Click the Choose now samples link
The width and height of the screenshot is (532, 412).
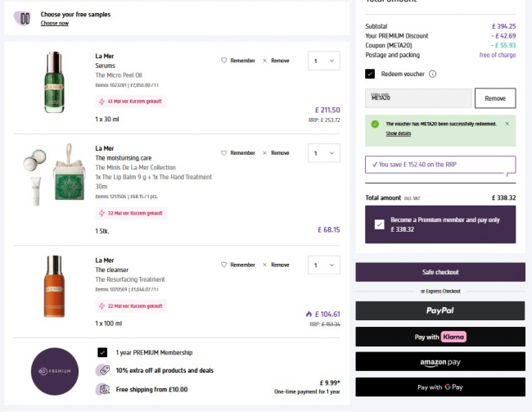(55, 23)
